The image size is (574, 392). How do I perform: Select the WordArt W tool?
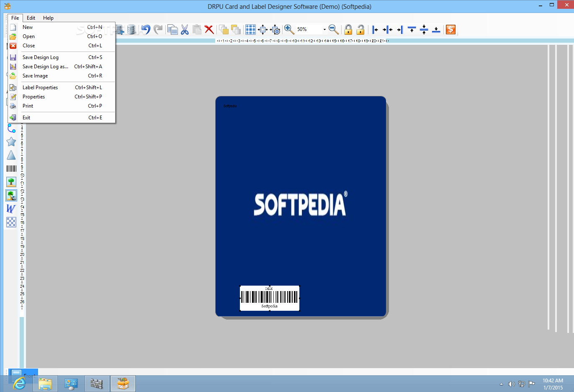(x=11, y=209)
